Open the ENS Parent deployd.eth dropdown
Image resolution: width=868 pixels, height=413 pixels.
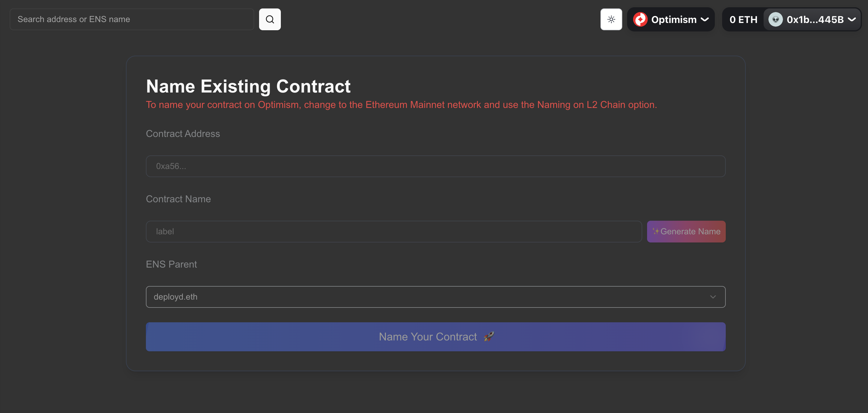click(435, 297)
